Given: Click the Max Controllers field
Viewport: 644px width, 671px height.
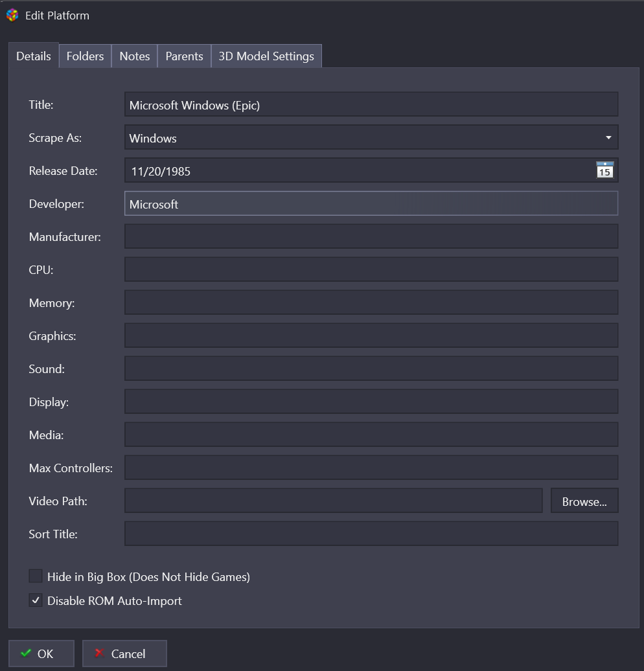Looking at the screenshot, I should coord(371,468).
